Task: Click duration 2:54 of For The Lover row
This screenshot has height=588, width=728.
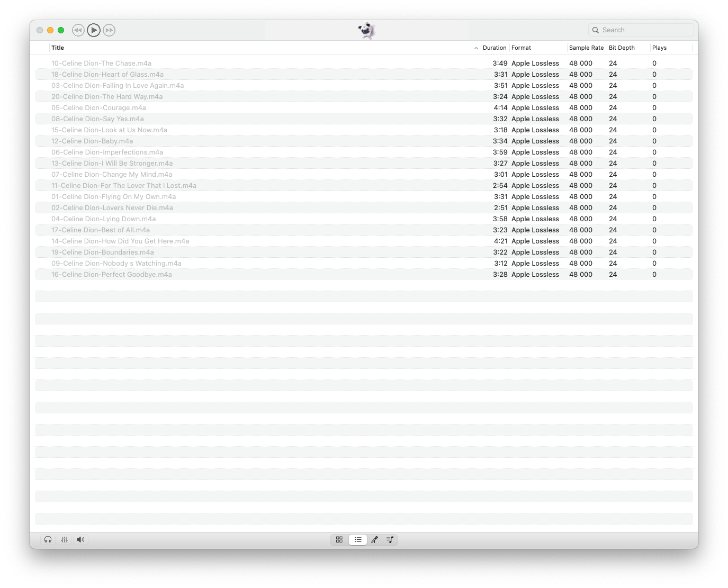Action: (500, 186)
